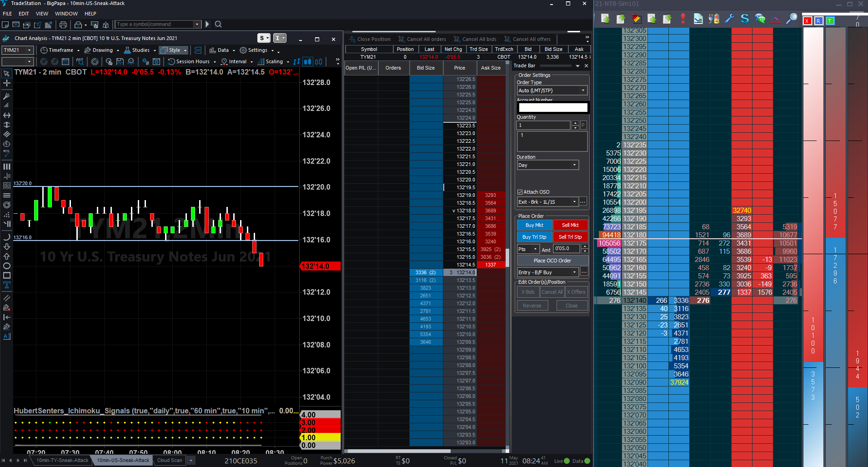Click the workspace layout icon beside Style
This screenshot has height=467, width=868.
198,50
